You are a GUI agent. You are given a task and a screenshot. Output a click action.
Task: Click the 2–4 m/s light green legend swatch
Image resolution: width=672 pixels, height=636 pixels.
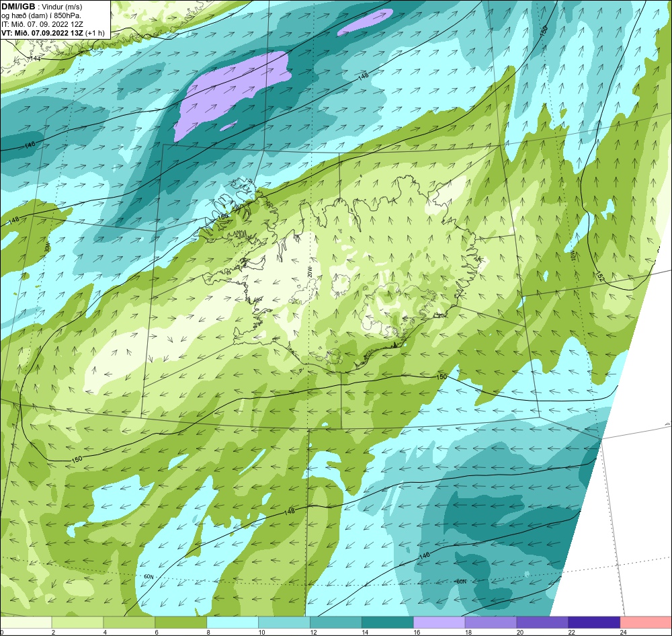(77, 622)
